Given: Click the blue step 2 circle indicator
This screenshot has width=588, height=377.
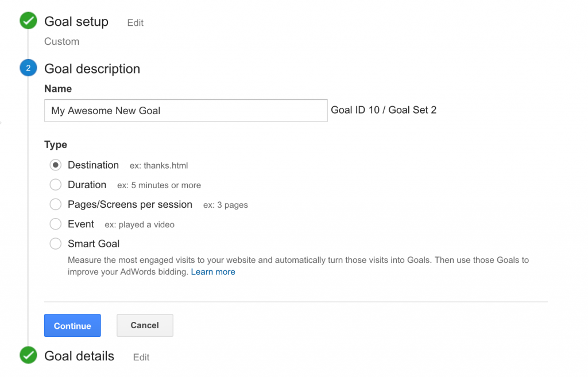Looking at the screenshot, I should coord(28,68).
